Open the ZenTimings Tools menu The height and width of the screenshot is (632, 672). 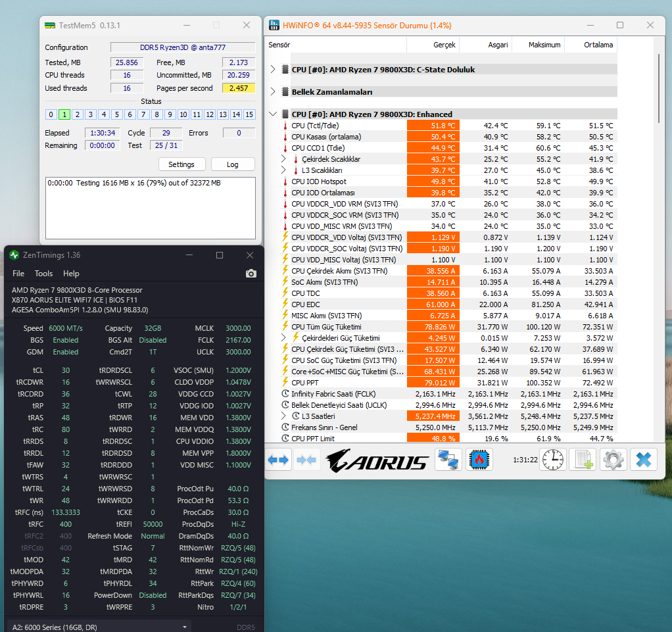pos(43,274)
